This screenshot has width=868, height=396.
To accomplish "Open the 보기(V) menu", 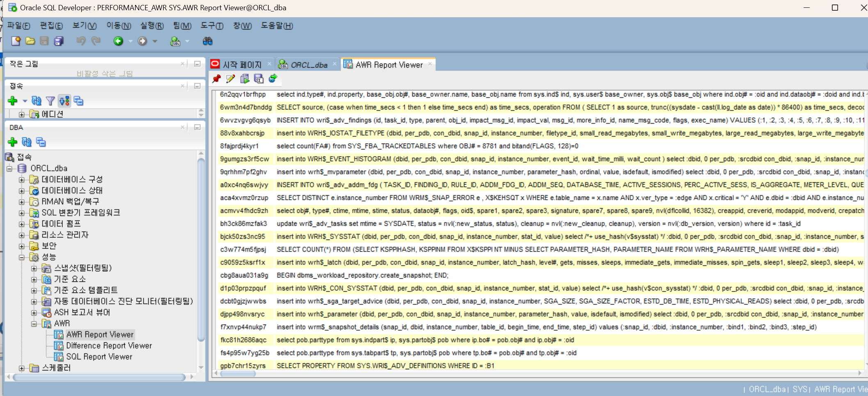I will click(x=85, y=25).
